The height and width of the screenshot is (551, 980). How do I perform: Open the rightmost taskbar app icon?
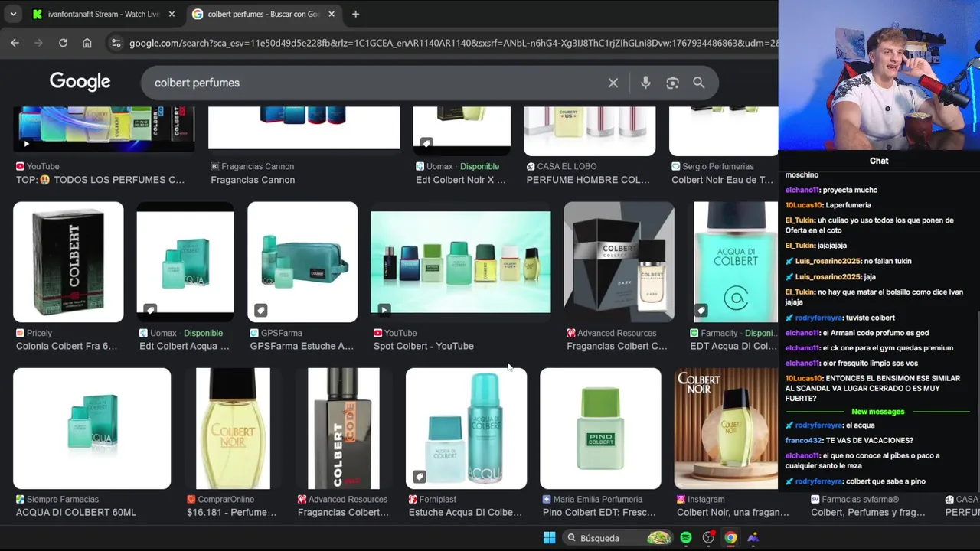pyautogui.click(x=753, y=538)
